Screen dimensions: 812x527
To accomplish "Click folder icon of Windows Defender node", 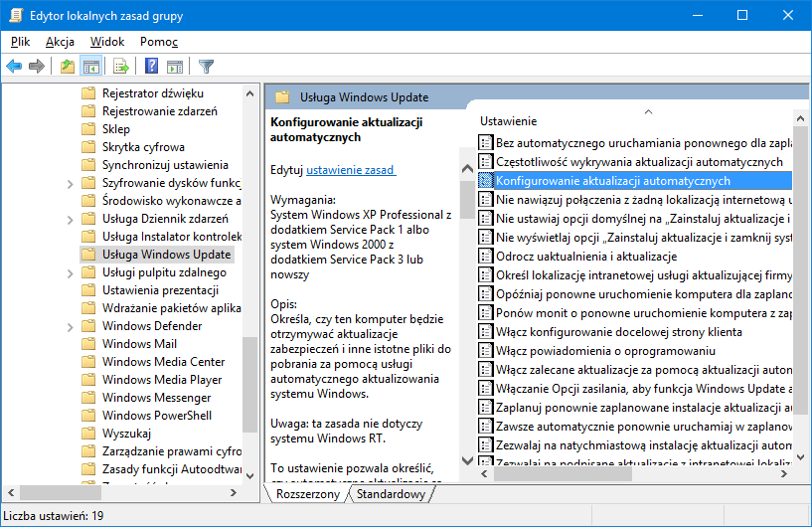I will [x=88, y=325].
